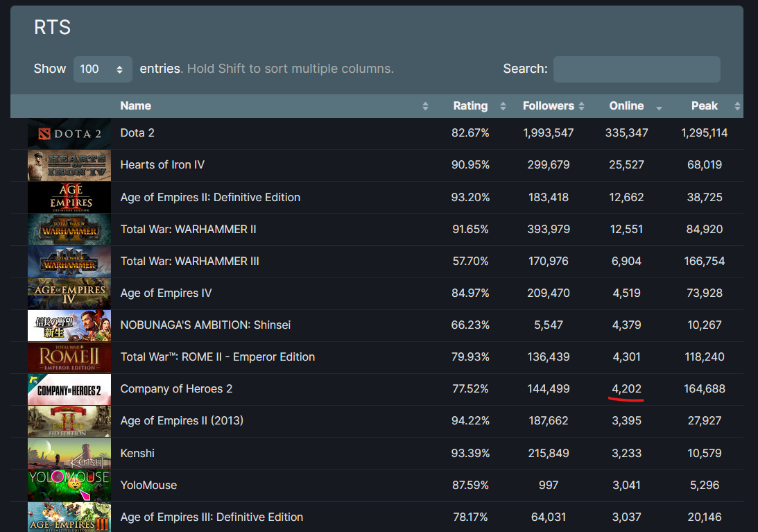Click the Online column sort arrow
Viewport: 758px width, 532px height.
point(658,107)
